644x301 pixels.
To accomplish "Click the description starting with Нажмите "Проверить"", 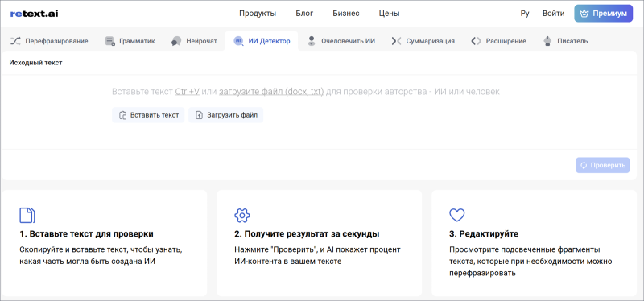I will 317,255.
